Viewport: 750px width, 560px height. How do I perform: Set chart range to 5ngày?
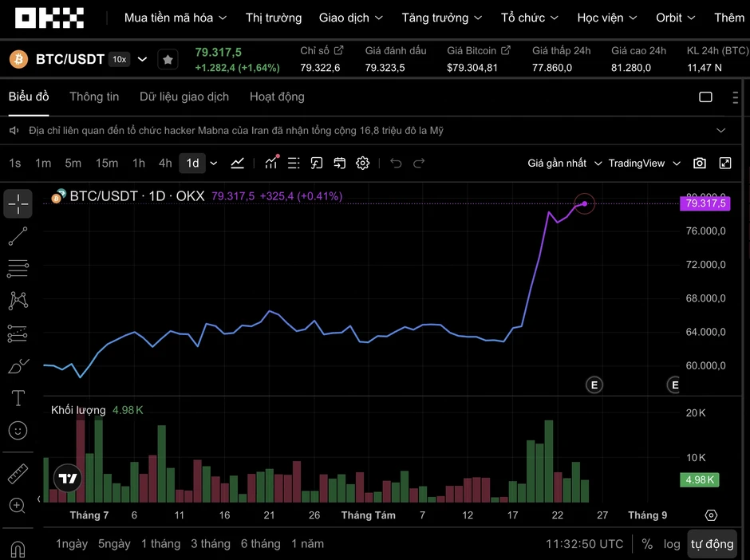[x=114, y=544]
